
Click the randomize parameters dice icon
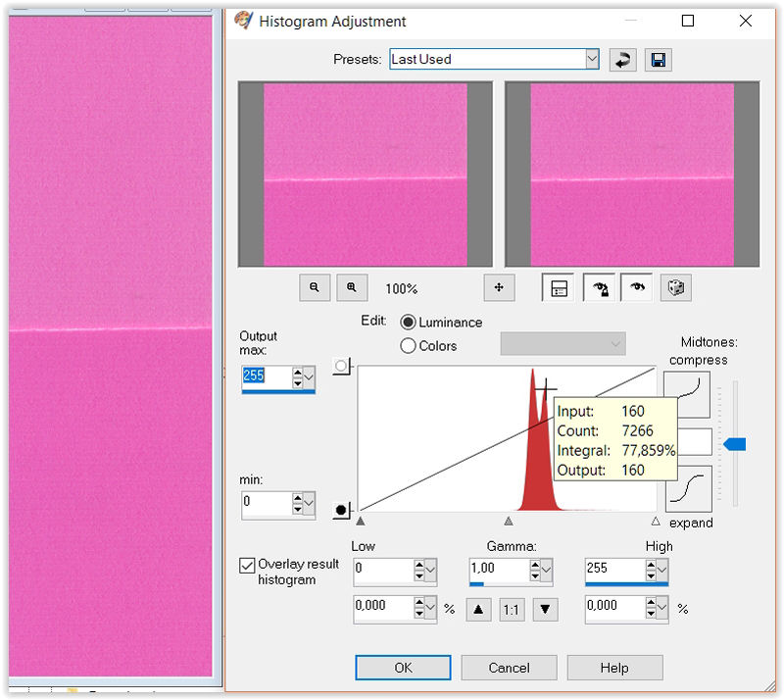(x=676, y=287)
